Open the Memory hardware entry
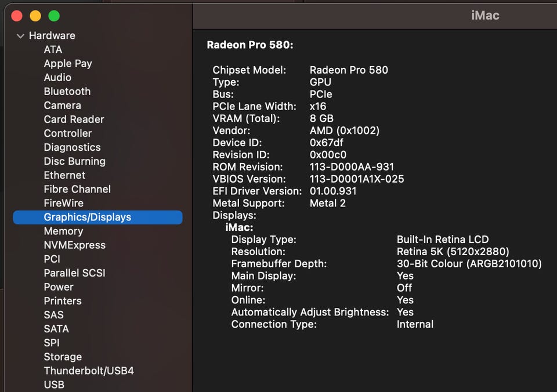Image resolution: width=557 pixels, height=392 pixels. coord(63,231)
